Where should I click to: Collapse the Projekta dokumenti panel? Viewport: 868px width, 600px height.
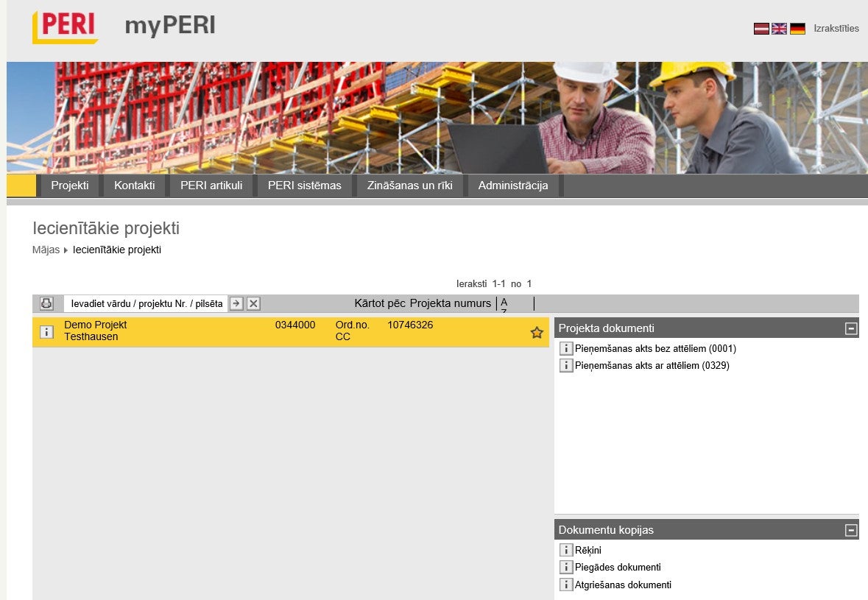coord(851,328)
